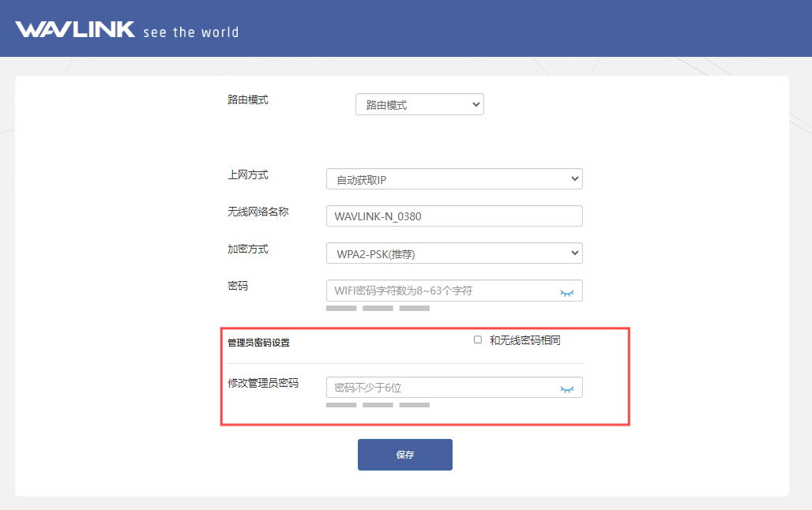Click the first admin password strength bar

[341, 405]
